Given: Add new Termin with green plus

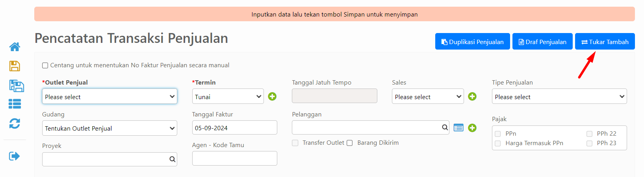Looking at the screenshot, I should [x=272, y=96].
